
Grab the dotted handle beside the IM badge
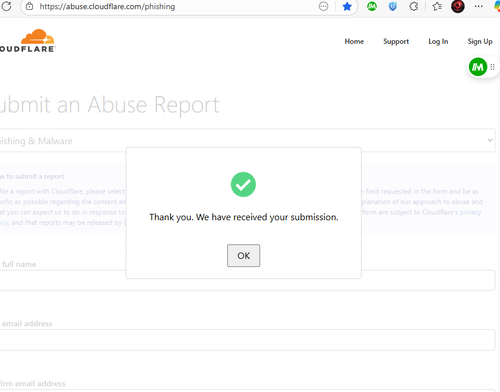point(492,67)
